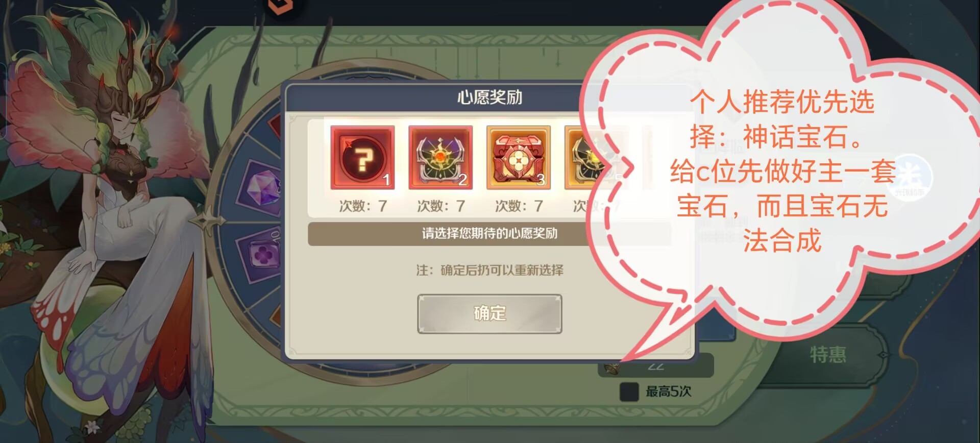Open the 特惠 special offers tab
Image resolution: width=980 pixels, height=443 pixels.
pos(828,354)
